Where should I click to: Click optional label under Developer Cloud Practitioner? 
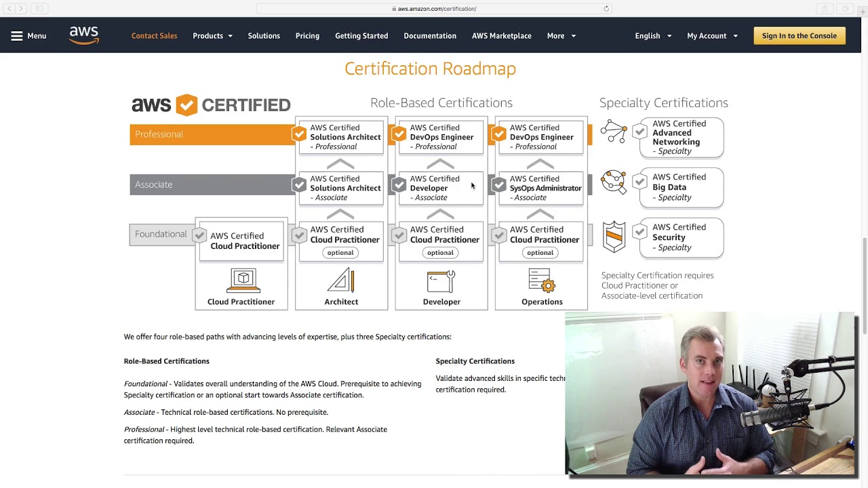[x=440, y=252]
